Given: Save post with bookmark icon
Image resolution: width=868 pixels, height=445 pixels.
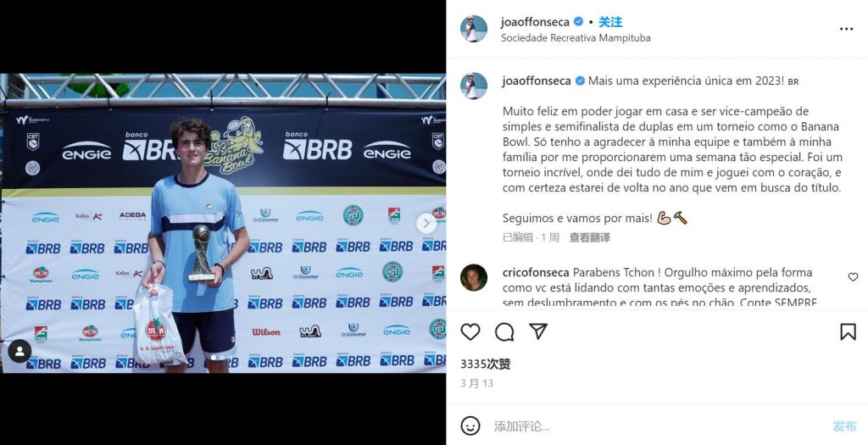Looking at the screenshot, I should click(x=848, y=332).
